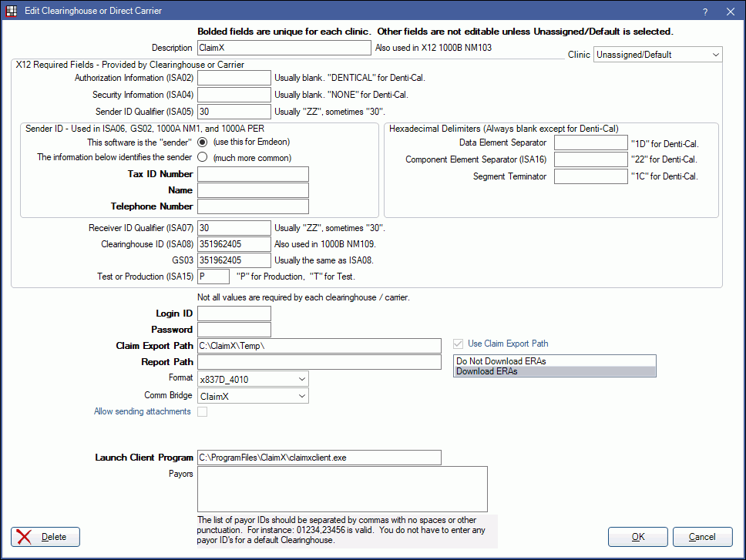Click 'Usually the same as ISA08.' hint

[324, 260]
